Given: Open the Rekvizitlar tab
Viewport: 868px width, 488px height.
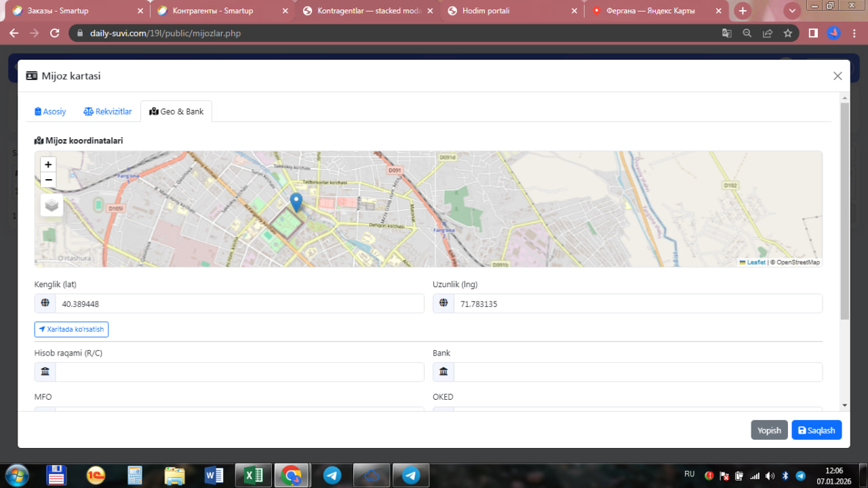Looking at the screenshot, I should 107,111.
